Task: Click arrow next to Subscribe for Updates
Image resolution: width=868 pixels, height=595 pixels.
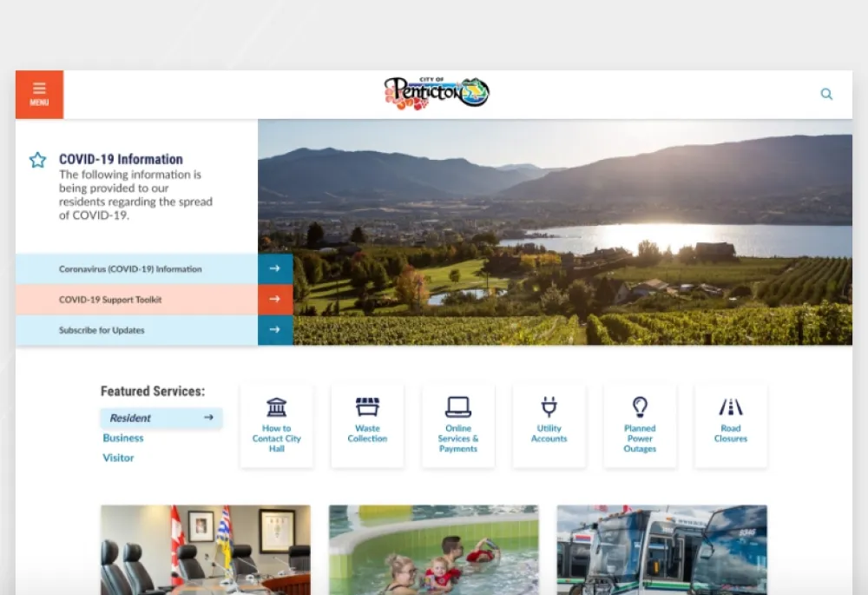Action: (x=275, y=329)
